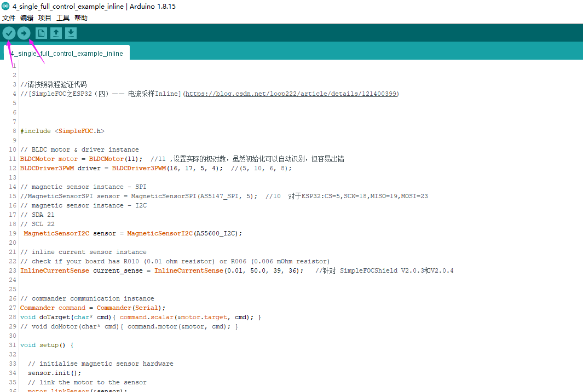Open the 帮助 menu
Viewport: 583px width, 392px height.
(80, 18)
